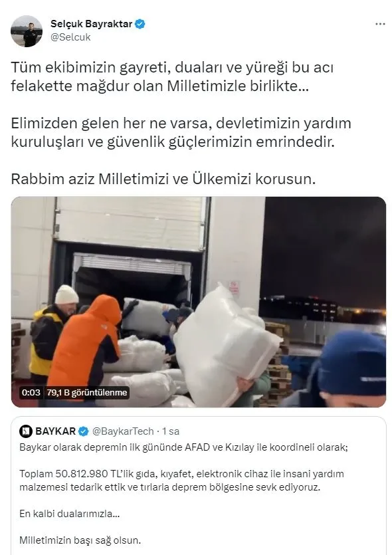This screenshot has height=555, width=392.
Task: Click the "1 sa" quoted tweet timestamp
Action: 171,431
